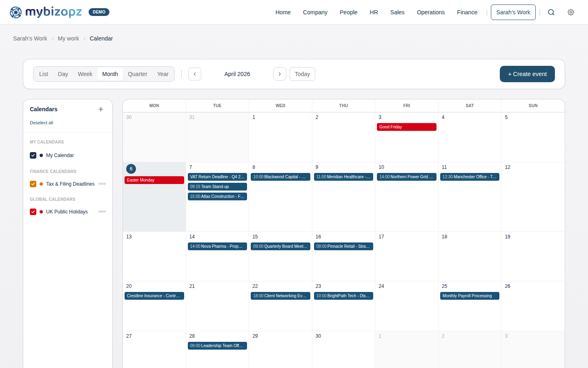The height and width of the screenshot is (368, 588).
Task: Open the Team Stand-up event on April 7
Action: click(217, 186)
